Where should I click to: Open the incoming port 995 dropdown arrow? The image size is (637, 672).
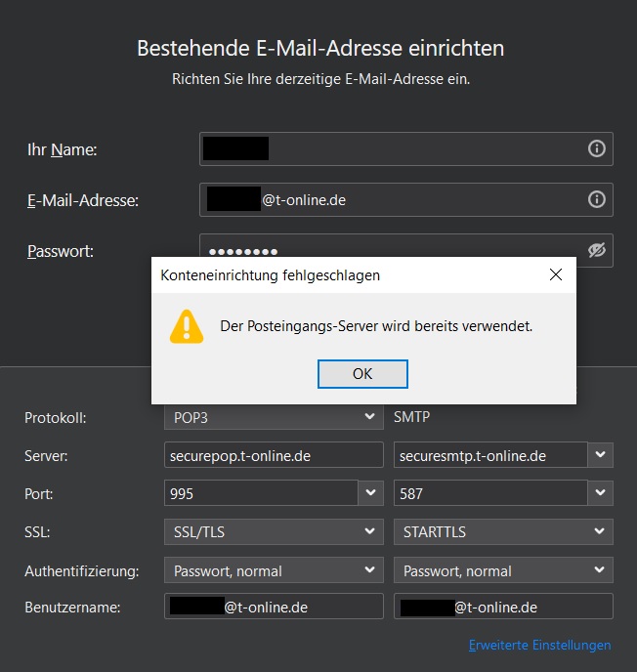(371, 493)
